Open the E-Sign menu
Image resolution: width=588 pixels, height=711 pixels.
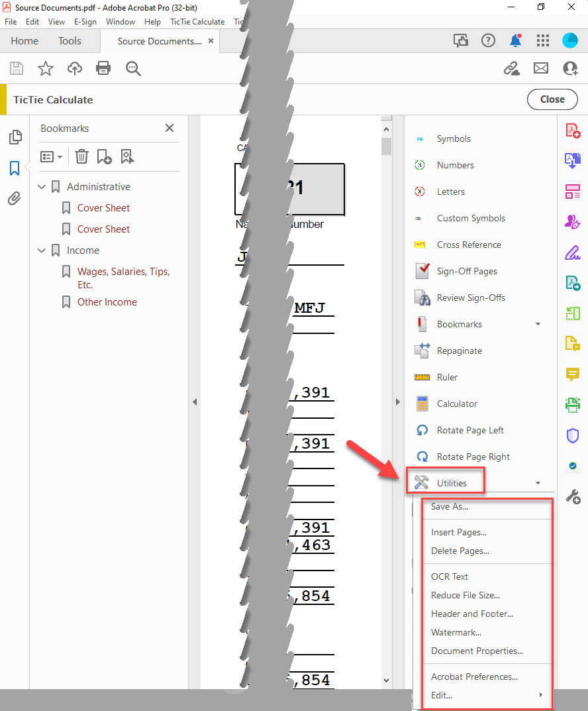point(85,22)
